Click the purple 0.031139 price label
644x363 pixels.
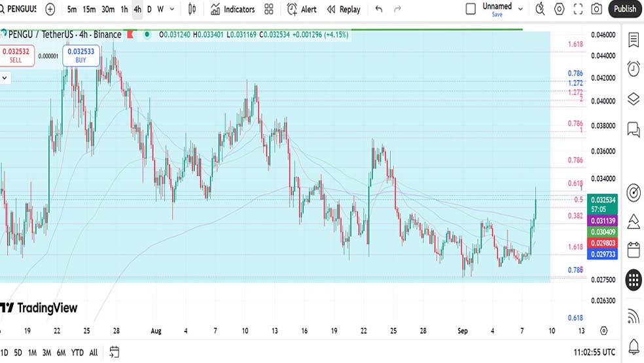603,221
